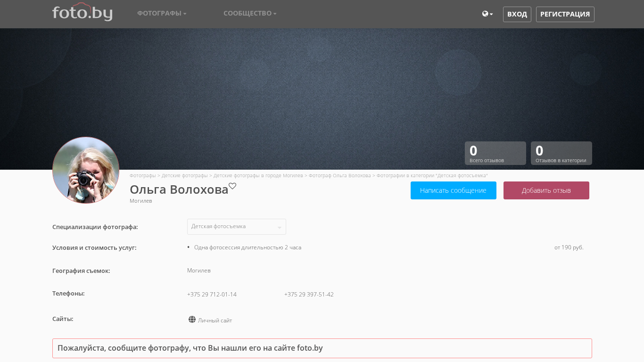Open photographer Ольга Волохова's profile photo

[86, 170]
